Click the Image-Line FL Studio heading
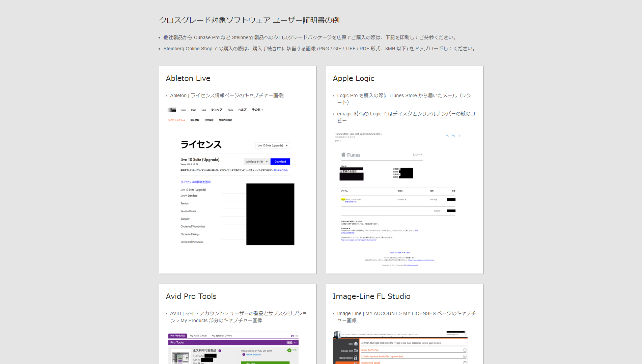The image size is (642, 364). coord(371,296)
